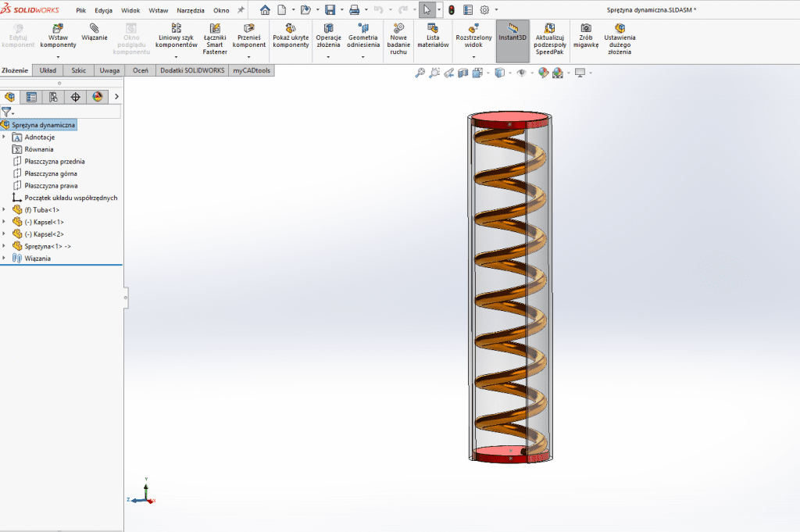
Task: Expand the Wiązania folder in tree
Action: (4, 258)
